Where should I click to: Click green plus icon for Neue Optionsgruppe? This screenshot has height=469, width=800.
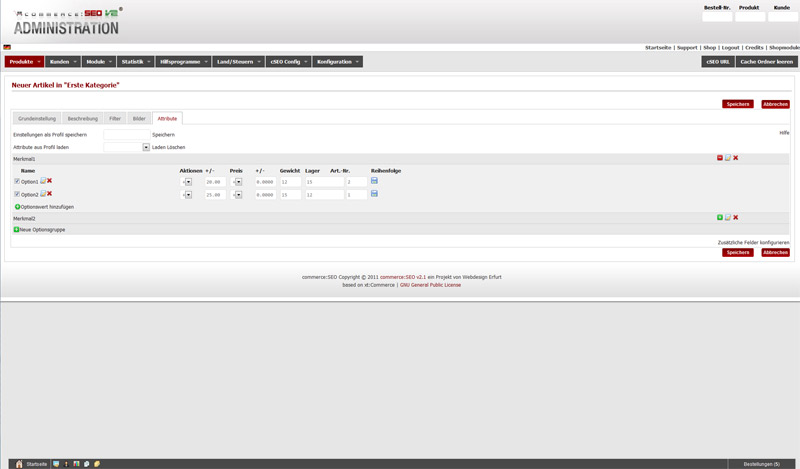16,229
